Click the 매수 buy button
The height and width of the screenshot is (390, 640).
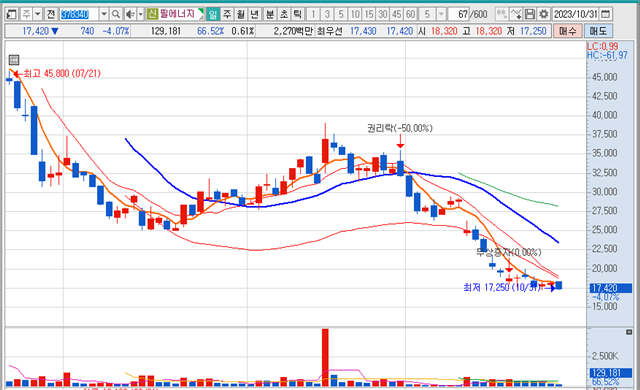tap(568, 31)
